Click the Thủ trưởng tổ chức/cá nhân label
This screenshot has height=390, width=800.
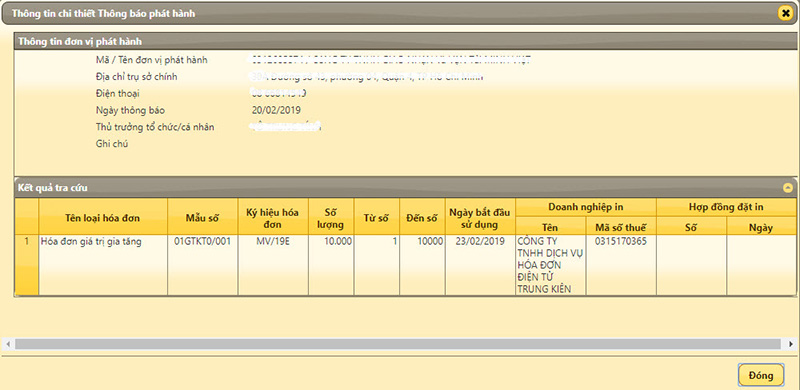click(x=155, y=127)
